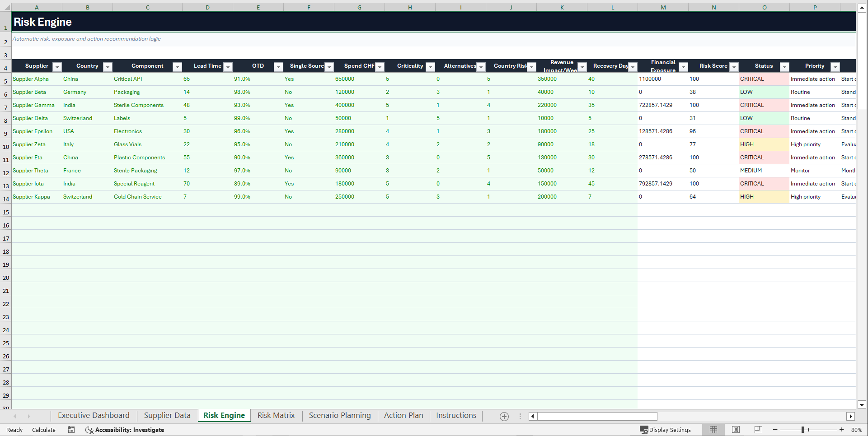Click the Critical API component cell
Viewport: 868px width, 436px height.
pos(147,79)
